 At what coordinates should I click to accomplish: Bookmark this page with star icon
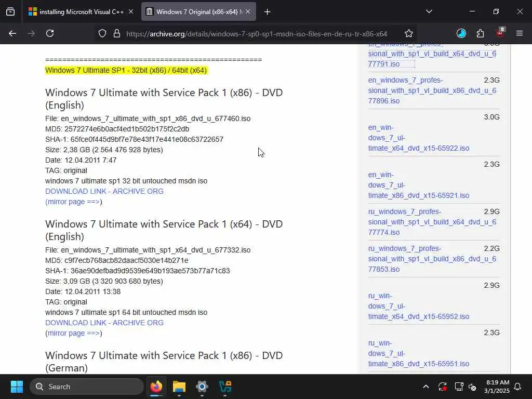coord(409,33)
